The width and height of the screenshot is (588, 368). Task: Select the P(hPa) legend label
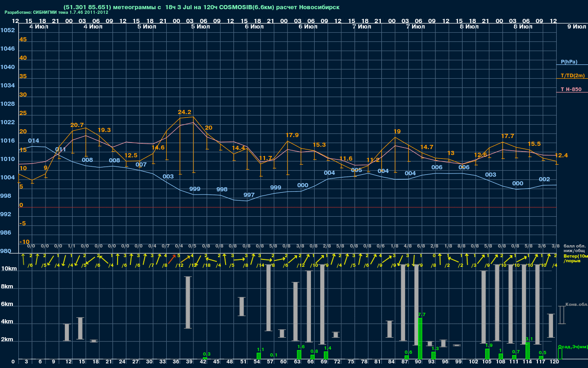coord(569,62)
